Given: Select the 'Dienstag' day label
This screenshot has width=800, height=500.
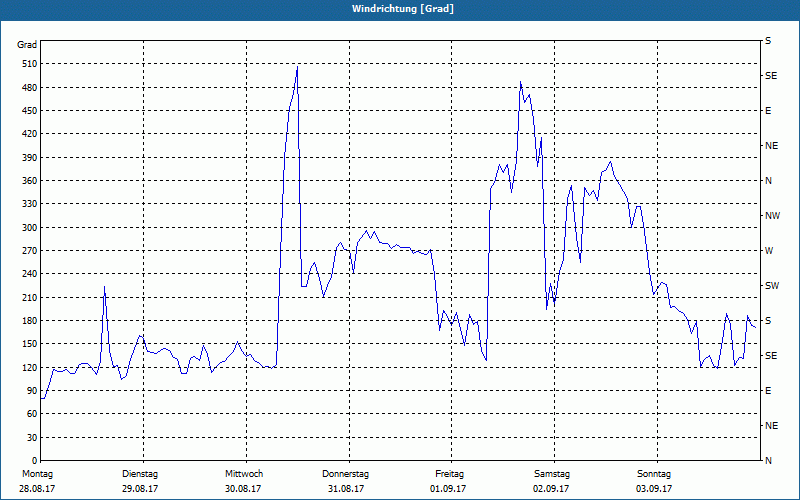Looking at the screenshot, I should coord(140,474).
